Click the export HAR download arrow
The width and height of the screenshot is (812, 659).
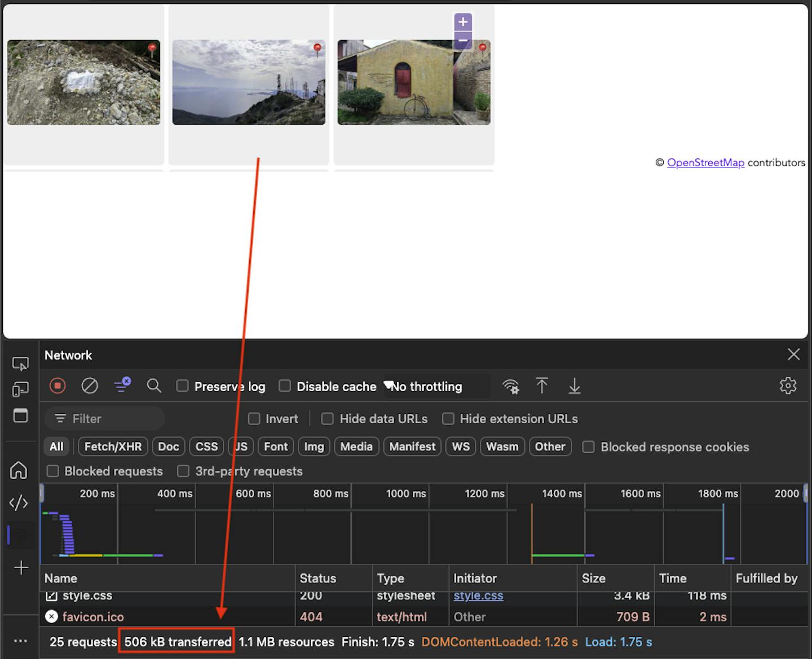(x=574, y=386)
